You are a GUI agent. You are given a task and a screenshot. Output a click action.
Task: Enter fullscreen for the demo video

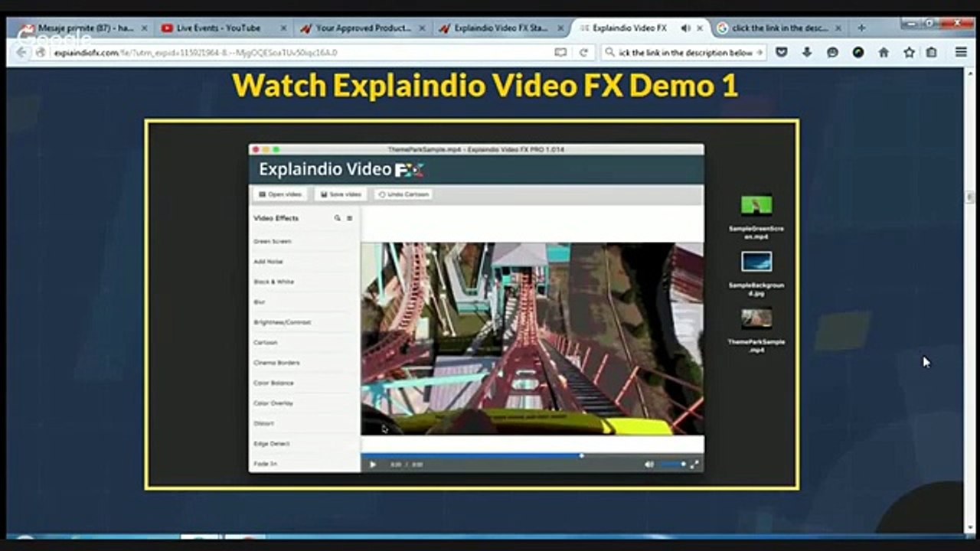694,464
